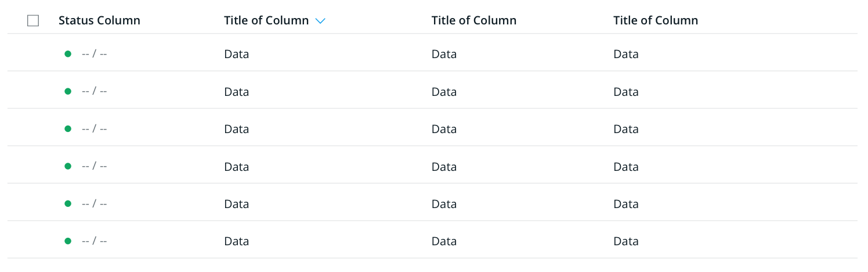Click the sorted Title of Column header
The image size is (868, 272).
[266, 20]
